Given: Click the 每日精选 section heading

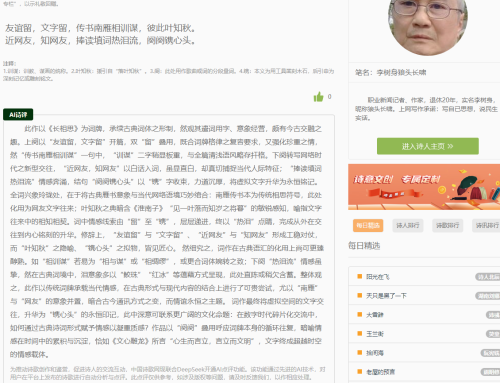Looking at the screenshot, I should tap(364, 246).
